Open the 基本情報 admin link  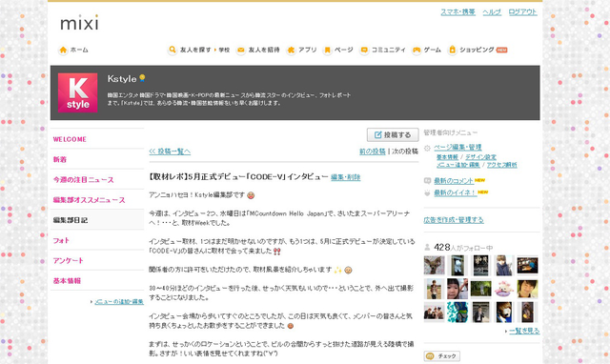tap(447, 157)
